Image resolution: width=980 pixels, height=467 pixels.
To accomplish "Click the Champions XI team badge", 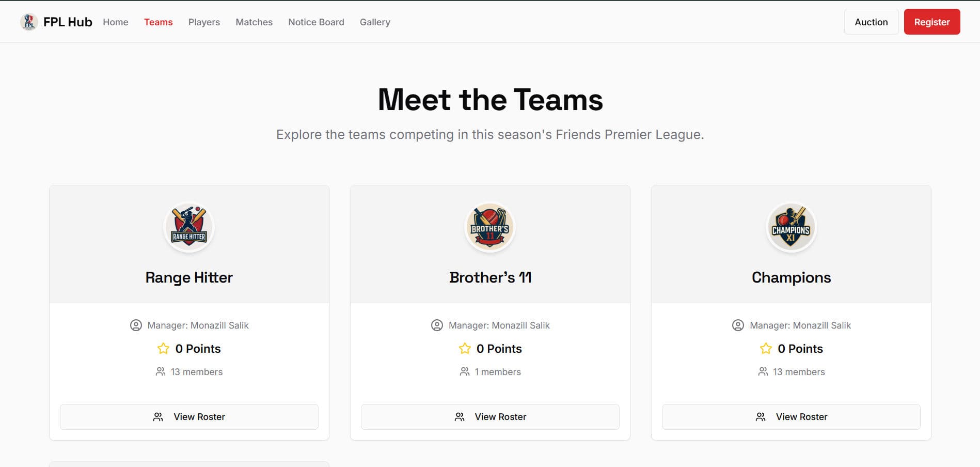I will point(791,227).
